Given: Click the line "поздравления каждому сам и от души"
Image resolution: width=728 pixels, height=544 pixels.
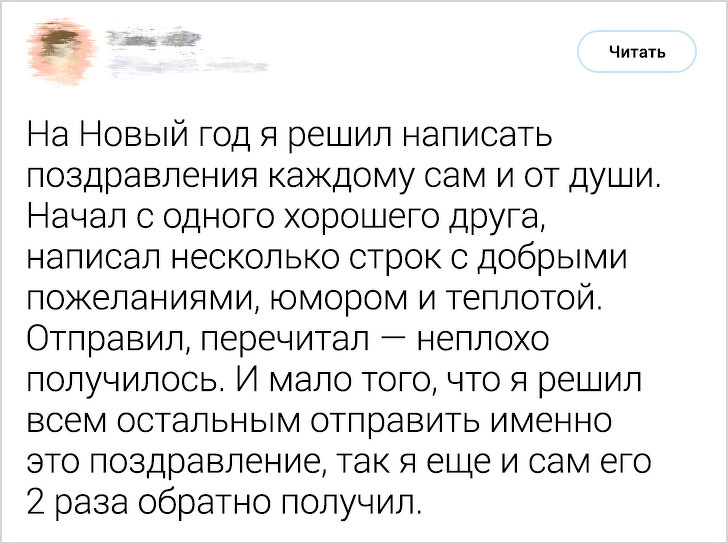Looking at the screenshot, I should click(342, 177).
